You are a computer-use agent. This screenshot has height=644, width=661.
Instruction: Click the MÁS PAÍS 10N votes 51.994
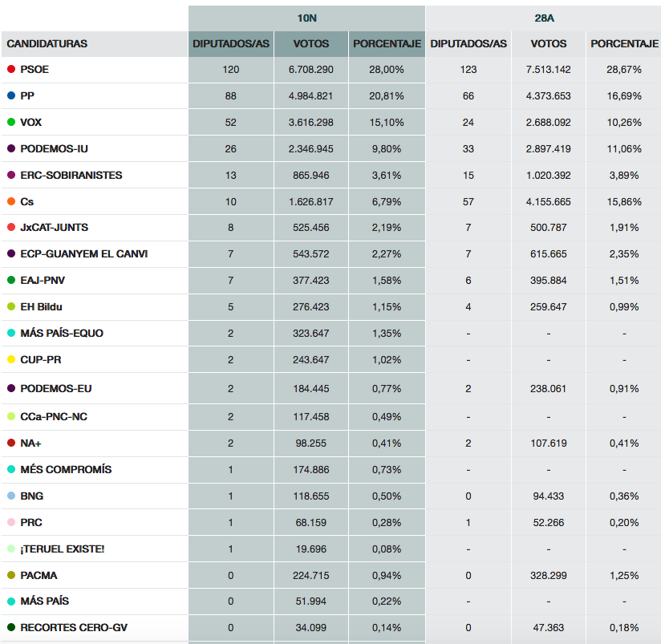pos(311,601)
